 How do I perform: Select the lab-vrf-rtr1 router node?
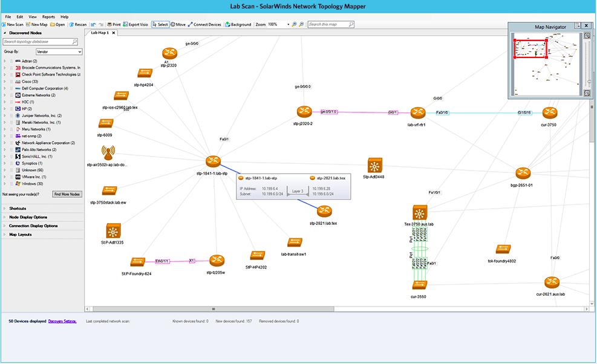(418, 112)
